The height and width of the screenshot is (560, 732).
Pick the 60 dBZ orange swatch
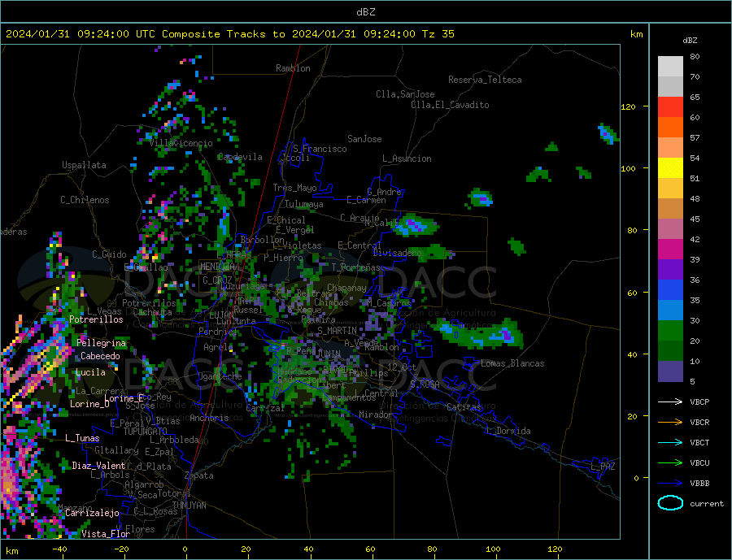(670, 128)
